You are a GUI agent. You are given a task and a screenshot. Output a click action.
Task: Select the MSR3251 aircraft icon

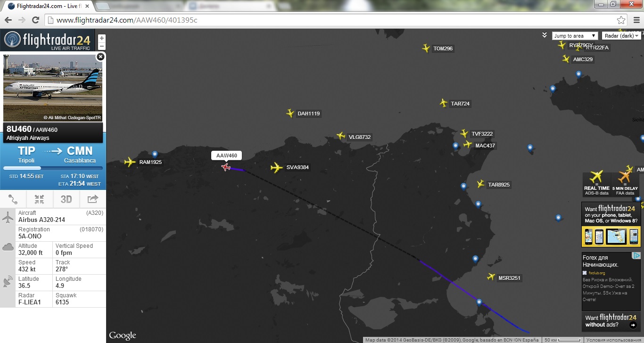[x=491, y=277]
